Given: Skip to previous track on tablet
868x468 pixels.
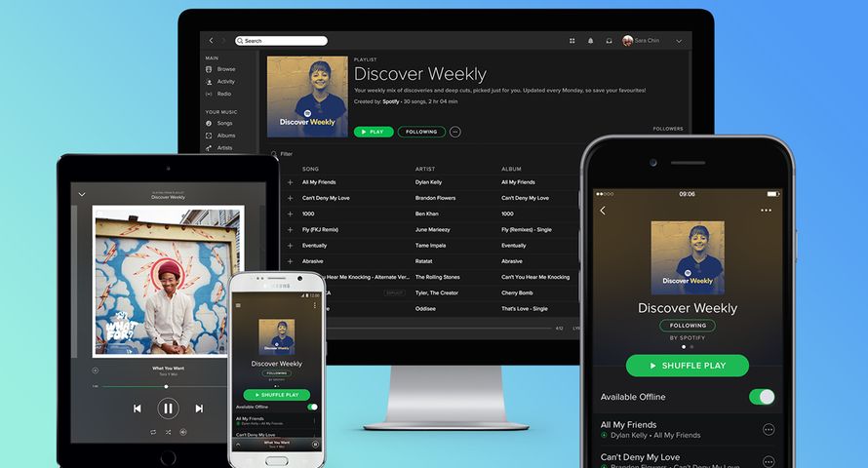Looking at the screenshot, I should tap(138, 409).
